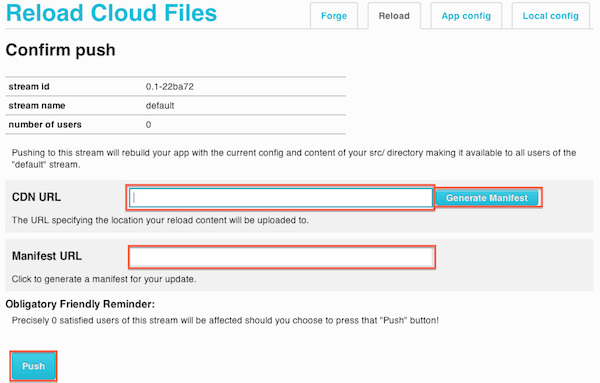Click the Confirm push heading
This screenshot has width=600, height=383.
pos(60,50)
